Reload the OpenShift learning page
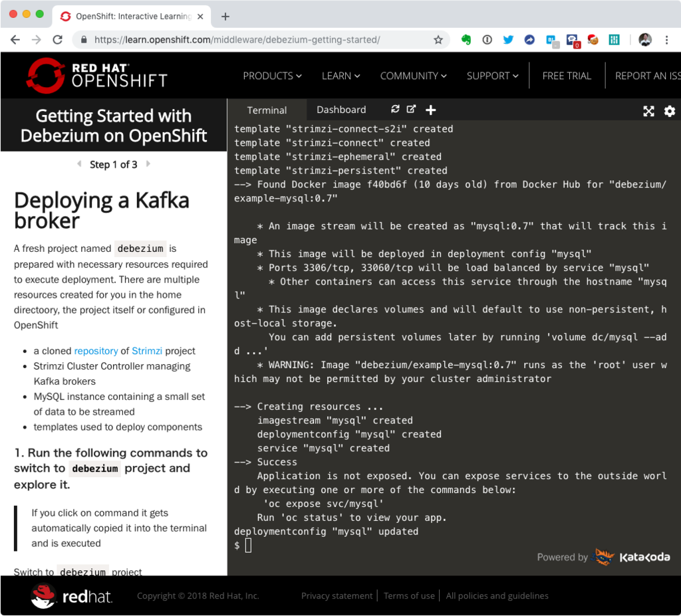681x616 pixels. tap(57, 40)
